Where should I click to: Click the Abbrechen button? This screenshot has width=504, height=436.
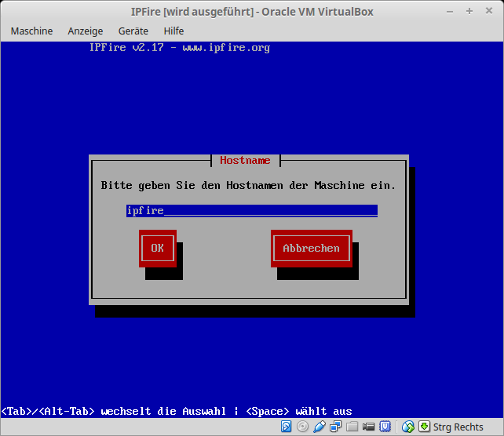tap(311, 248)
